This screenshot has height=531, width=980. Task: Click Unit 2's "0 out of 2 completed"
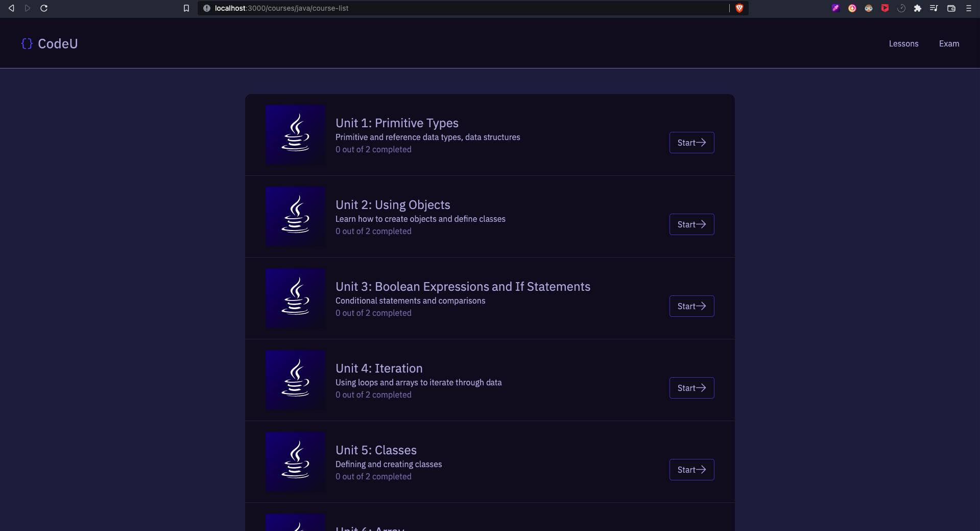[373, 231]
